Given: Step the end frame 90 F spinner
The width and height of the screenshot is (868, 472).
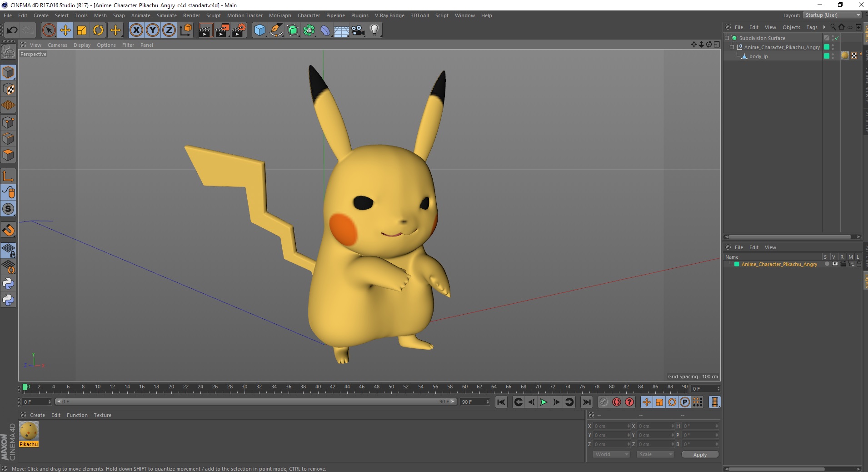Looking at the screenshot, I should [x=488, y=402].
